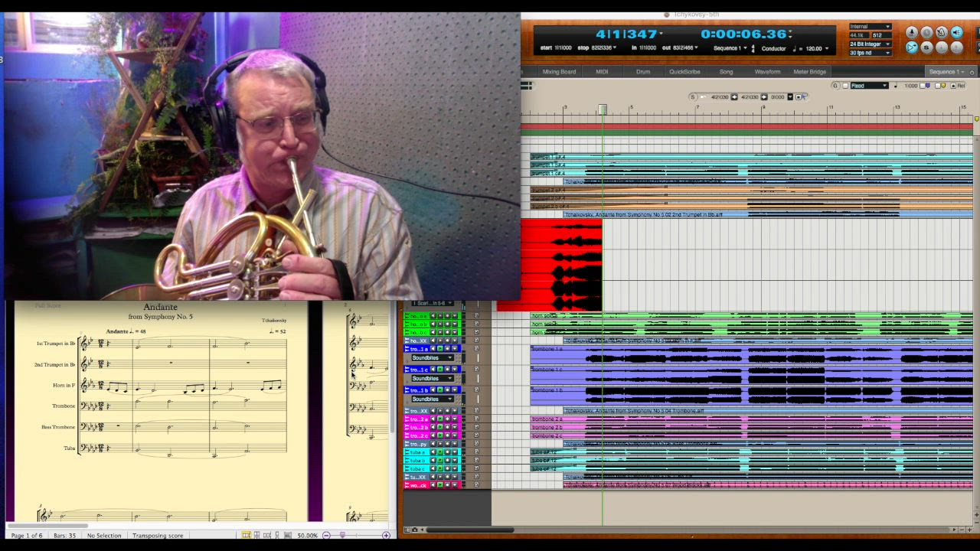Viewport: 980px width, 551px height.
Task: Open the 24 Bit Integer format dropdown
Action: click(870, 44)
